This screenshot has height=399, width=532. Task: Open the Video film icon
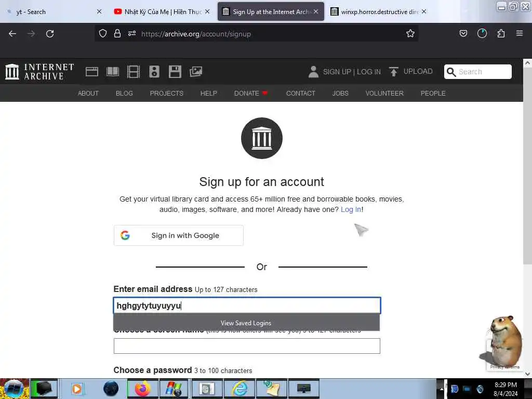(x=134, y=72)
